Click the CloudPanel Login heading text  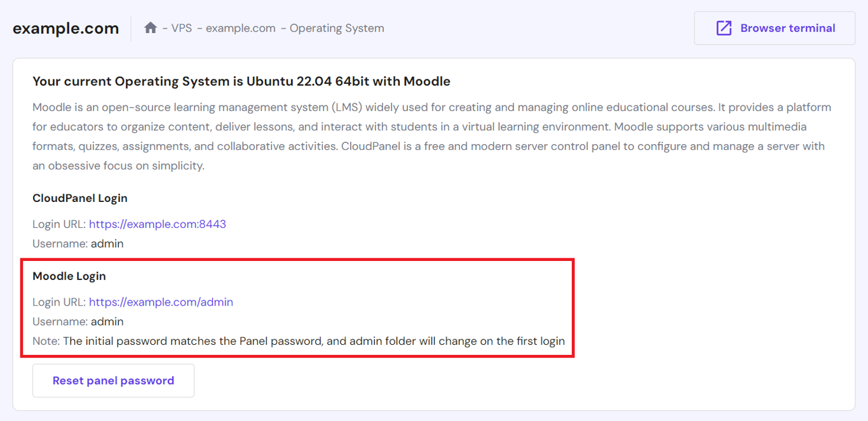(79, 197)
